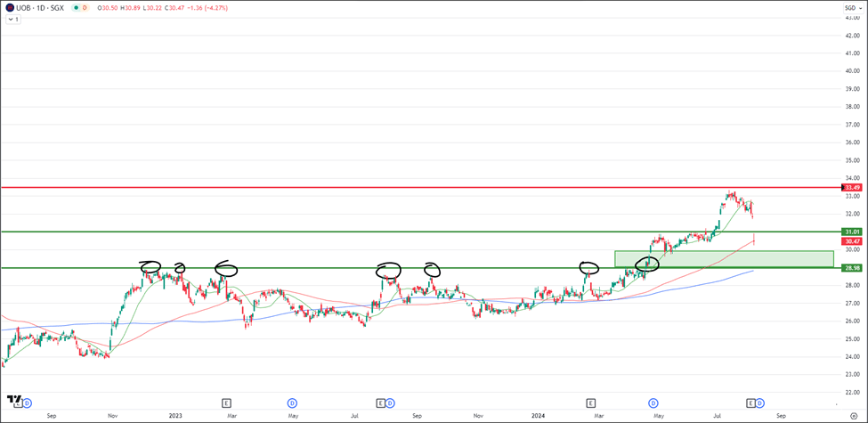Select the shaded green rectangle zone
The height and width of the screenshot is (423, 868).
coord(724,259)
